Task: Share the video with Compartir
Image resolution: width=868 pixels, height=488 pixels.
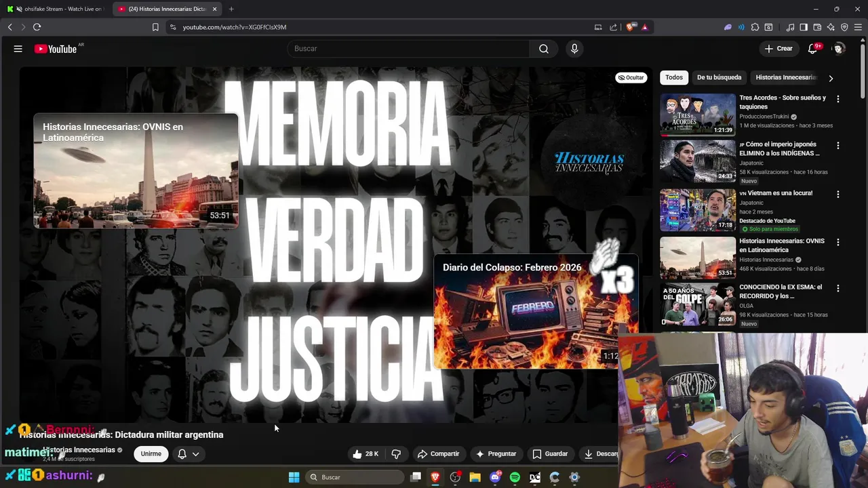Action: click(438, 454)
